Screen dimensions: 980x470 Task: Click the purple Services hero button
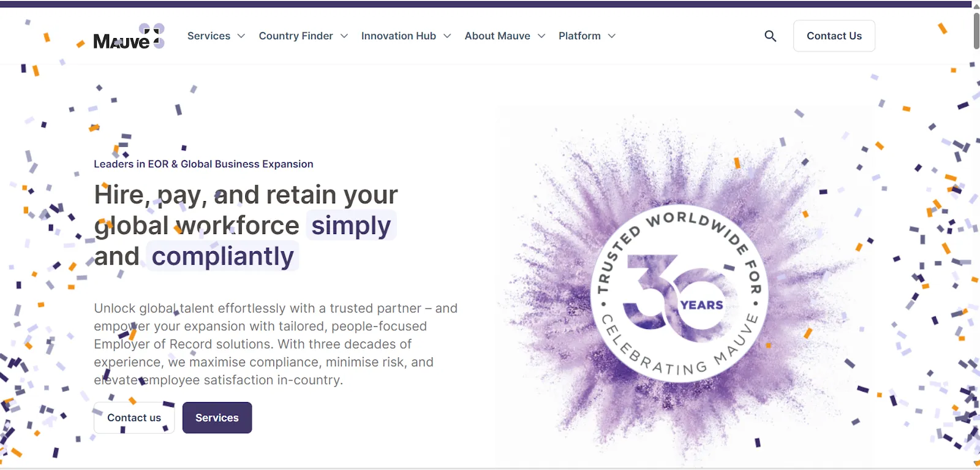tap(217, 418)
